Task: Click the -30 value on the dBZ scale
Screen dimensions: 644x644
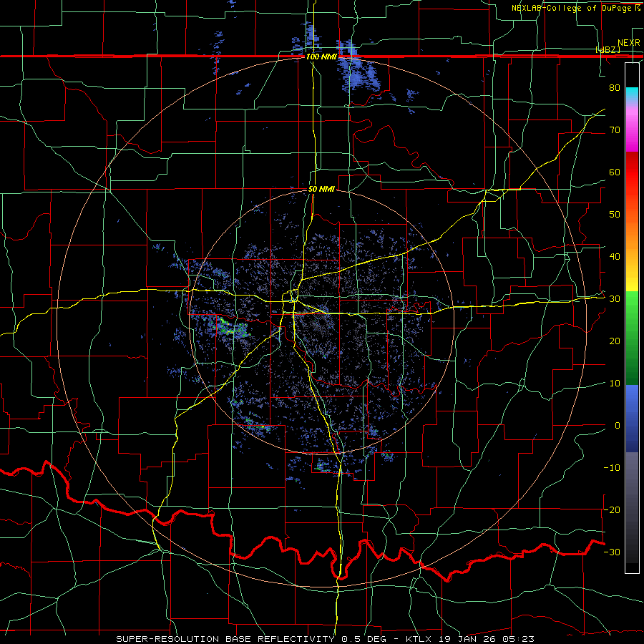Action: coord(612,552)
